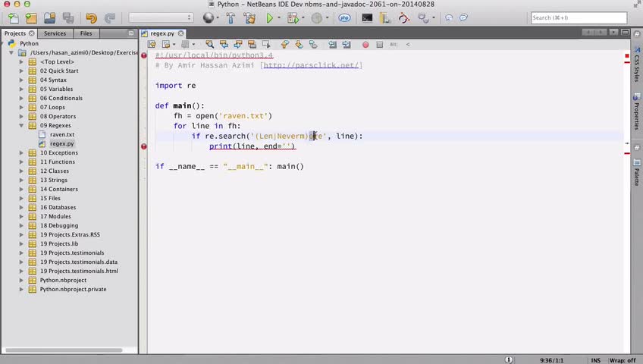Click the Shift Line Left icon
This screenshot has height=364, width=643.
pos(332,44)
